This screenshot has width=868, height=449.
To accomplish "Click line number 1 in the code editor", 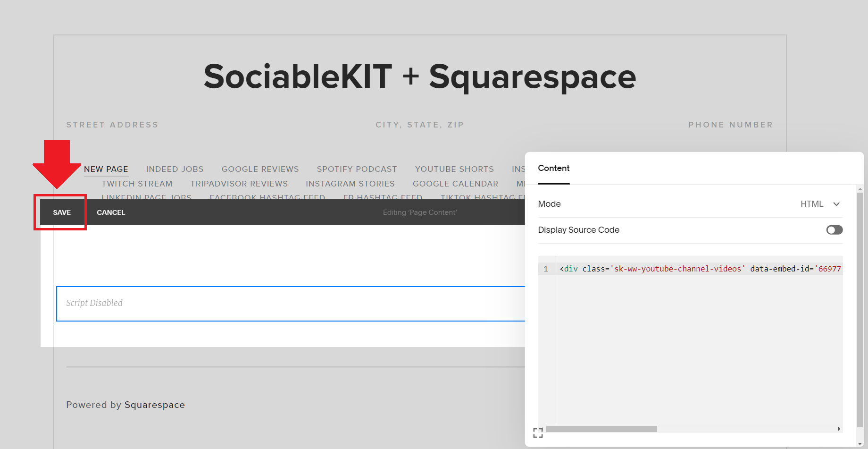I will pyautogui.click(x=545, y=268).
